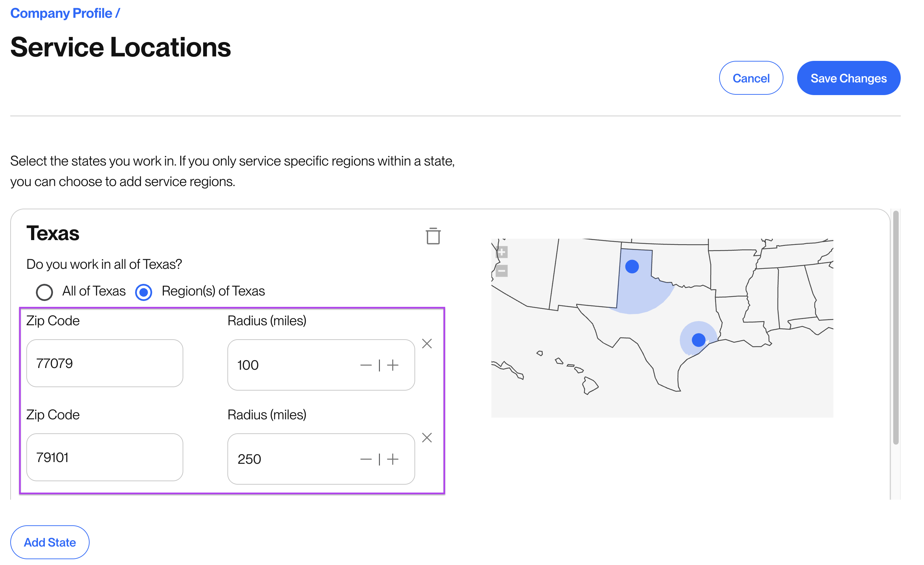Delete the Texas state with trash icon
Viewport: 924px width, 565px height.
[x=433, y=236]
